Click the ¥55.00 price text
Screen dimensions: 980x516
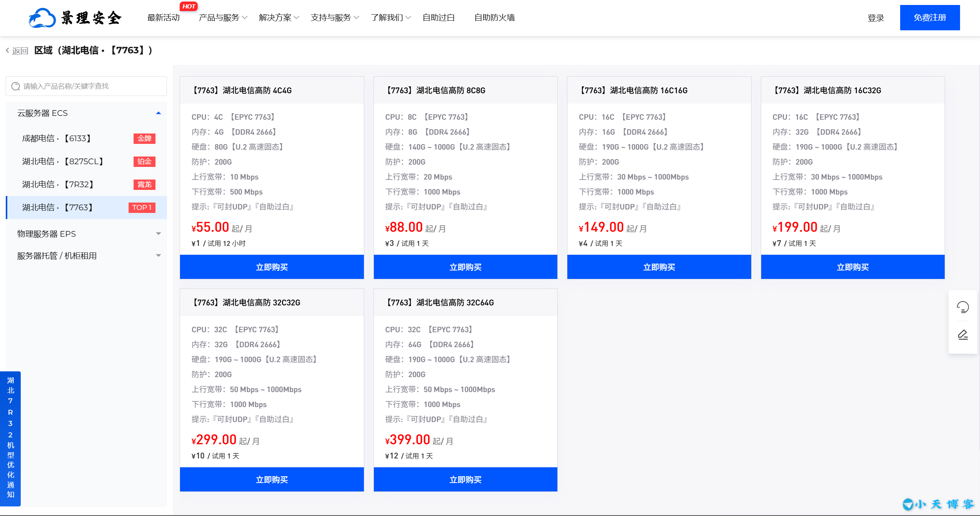(210, 227)
